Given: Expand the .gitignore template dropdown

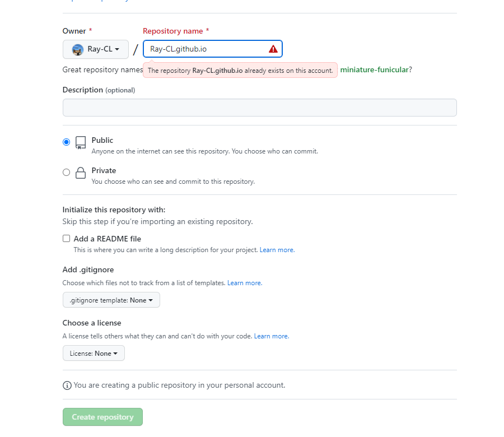Looking at the screenshot, I should pyautogui.click(x=111, y=300).
